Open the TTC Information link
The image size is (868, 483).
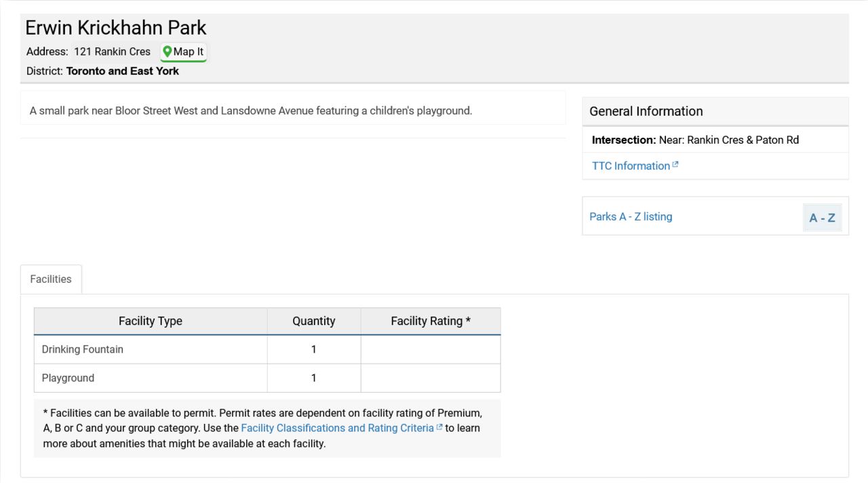coord(631,166)
